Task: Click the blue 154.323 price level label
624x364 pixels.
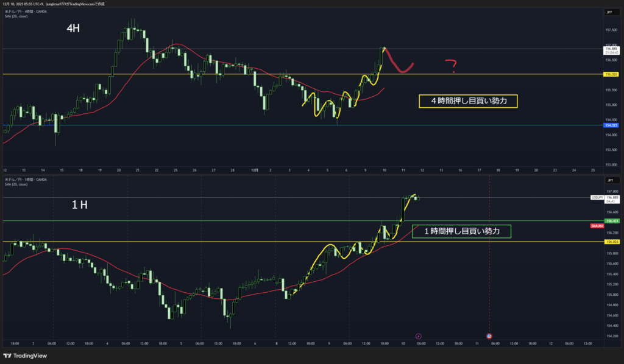Action: click(x=611, y=125)
